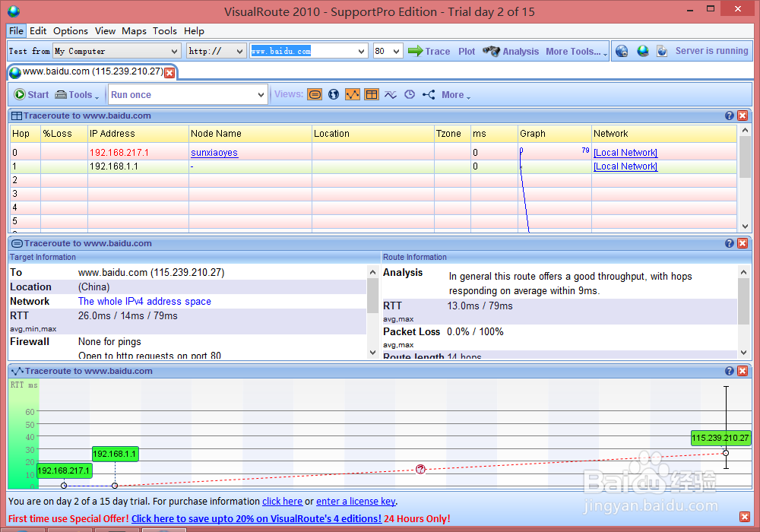760x532 pixels.
Task: Click the 192.168.217.1 green graph label
Action: 64,470
